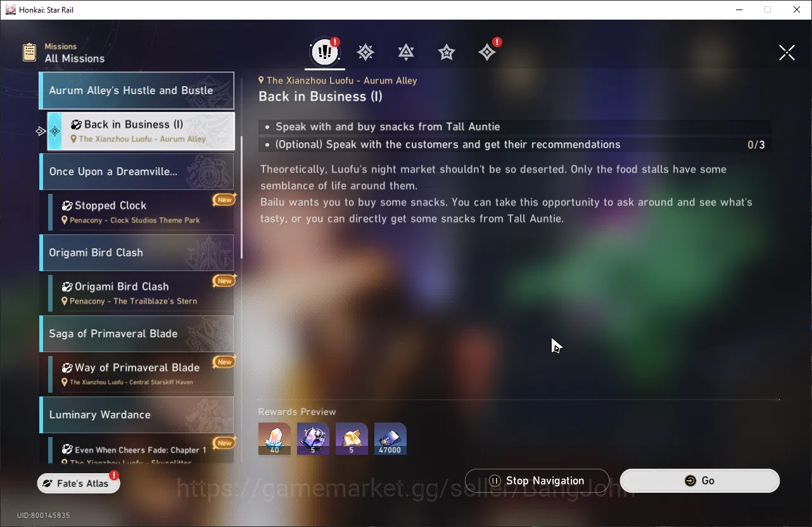Select the Back in Business (I) mission
Viewport: 812px width, 527px height.
[x=141, y=131]
